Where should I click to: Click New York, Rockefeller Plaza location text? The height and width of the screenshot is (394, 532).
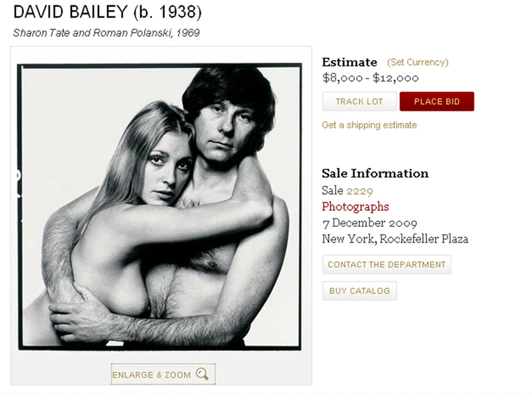coord(395,239)
